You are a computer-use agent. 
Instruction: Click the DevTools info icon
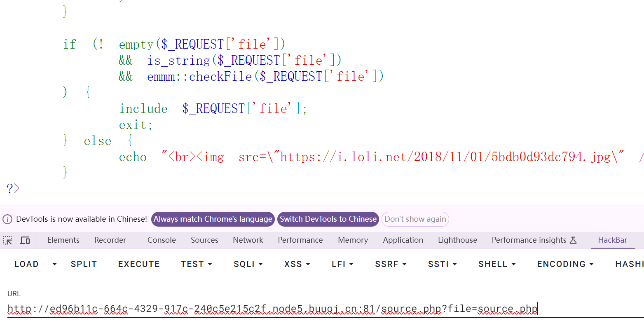7,219
